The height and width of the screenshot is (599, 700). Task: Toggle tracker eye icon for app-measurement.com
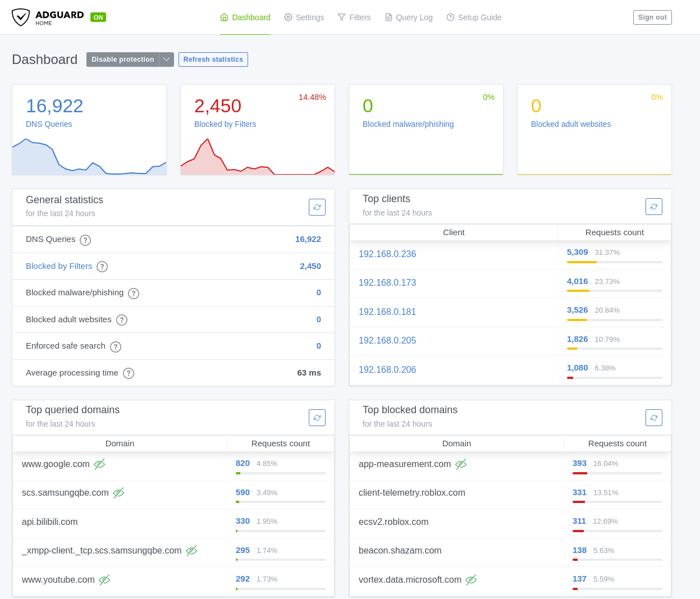(461, 464)
